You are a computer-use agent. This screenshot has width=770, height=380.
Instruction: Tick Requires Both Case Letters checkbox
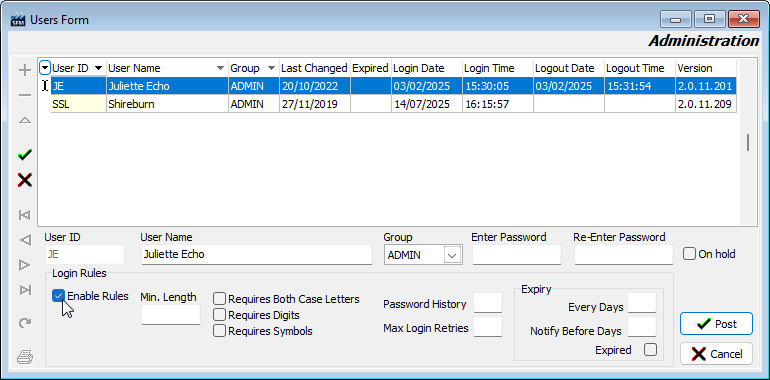click(220, 299)
